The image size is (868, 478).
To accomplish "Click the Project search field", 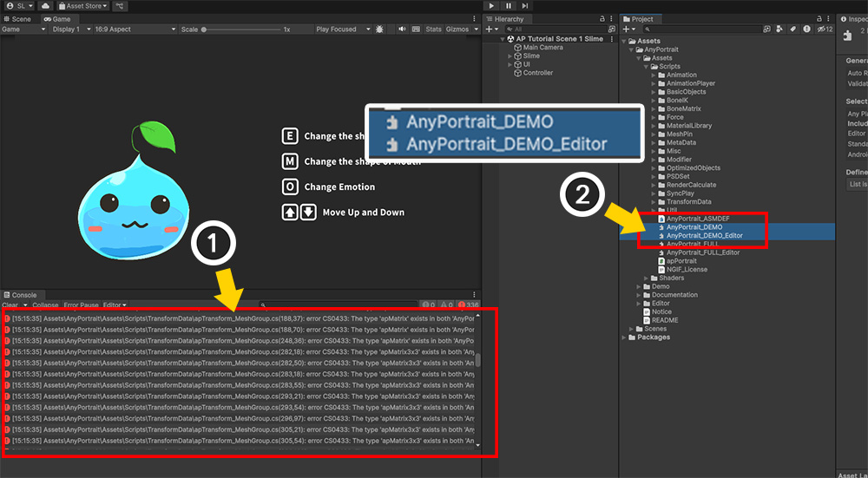I will 702,29.
